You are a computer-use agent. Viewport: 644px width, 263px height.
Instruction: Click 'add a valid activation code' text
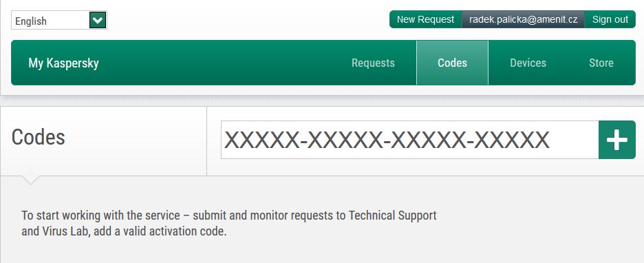160,231
